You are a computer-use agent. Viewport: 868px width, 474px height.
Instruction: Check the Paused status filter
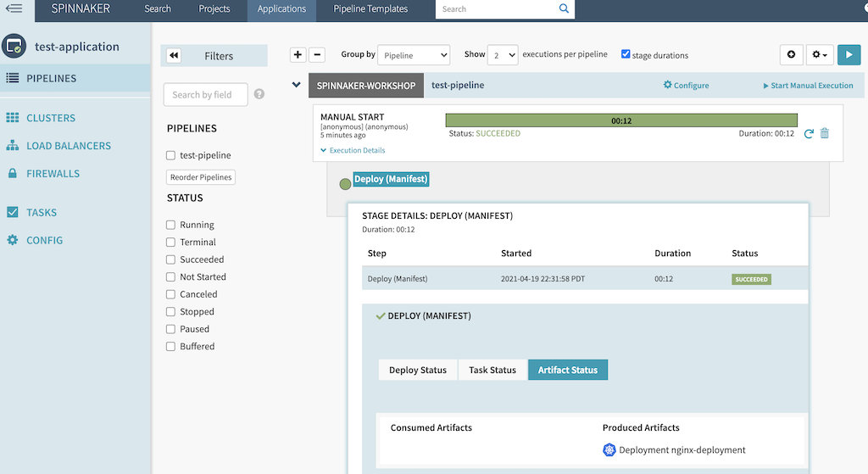tap(170, 329)
